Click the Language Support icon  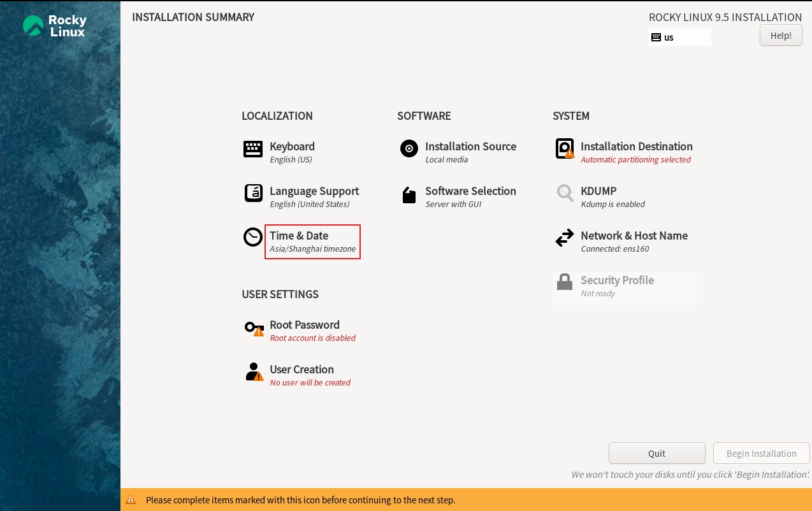(254, 193)
